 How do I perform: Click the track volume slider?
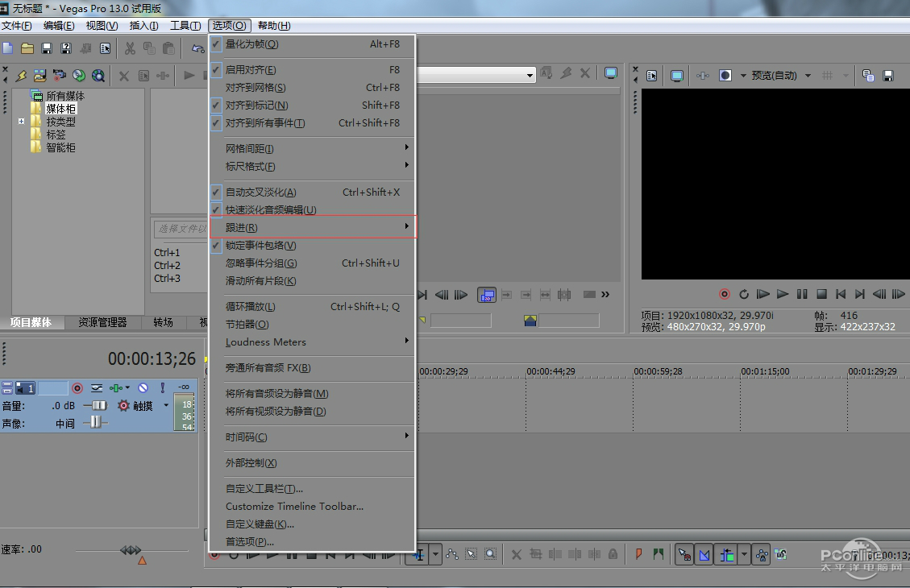[96, 405]
